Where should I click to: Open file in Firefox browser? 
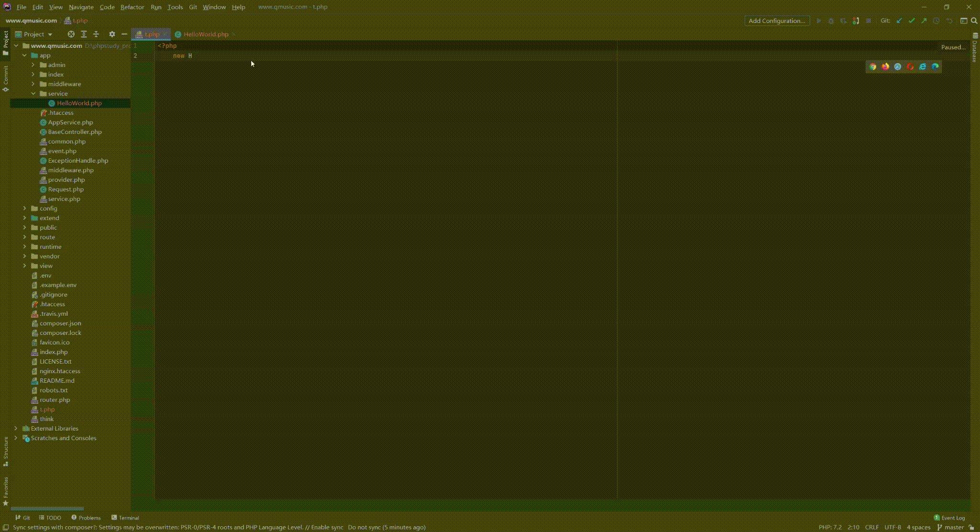click(x=885, y=66)
